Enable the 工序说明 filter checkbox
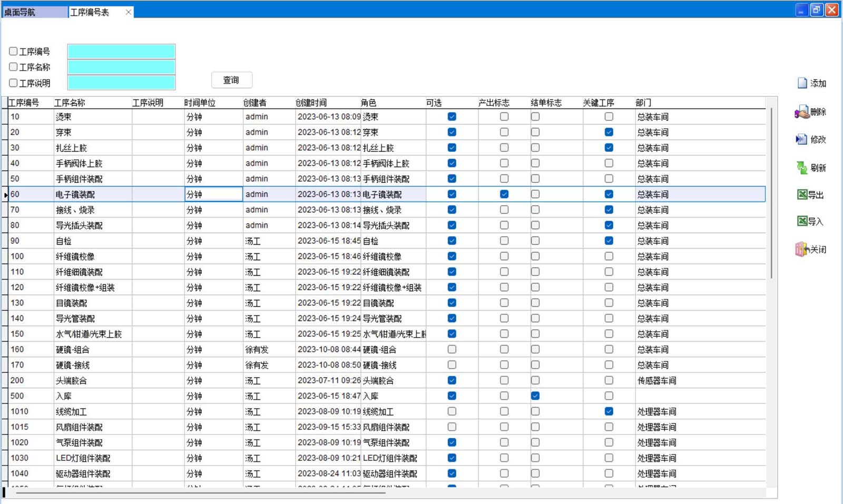843x504 pixels. pos(13,83)
